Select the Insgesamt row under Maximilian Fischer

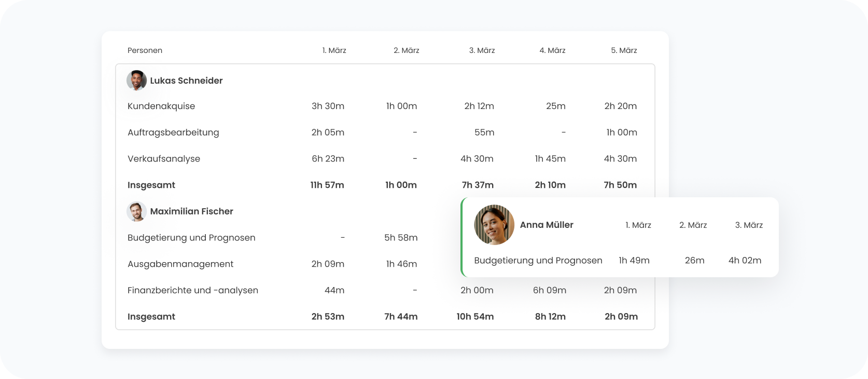tap(151, 317)
